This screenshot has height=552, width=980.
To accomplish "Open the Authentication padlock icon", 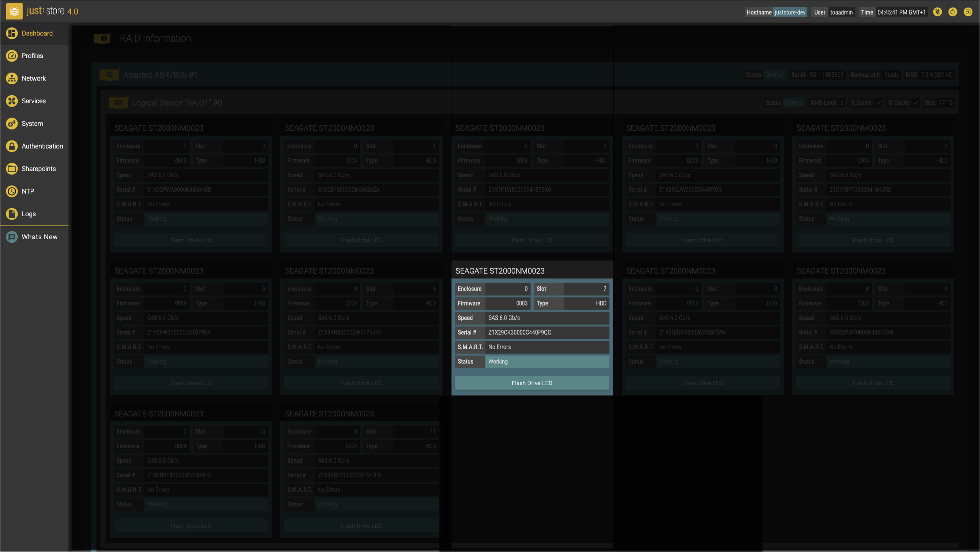I will click(x=12, y=146).
